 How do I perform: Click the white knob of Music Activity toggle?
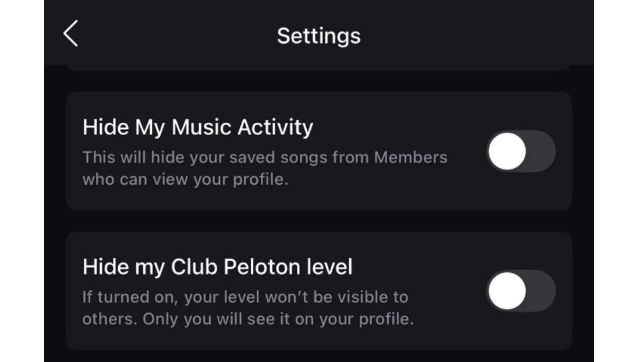tap(507, 152)
